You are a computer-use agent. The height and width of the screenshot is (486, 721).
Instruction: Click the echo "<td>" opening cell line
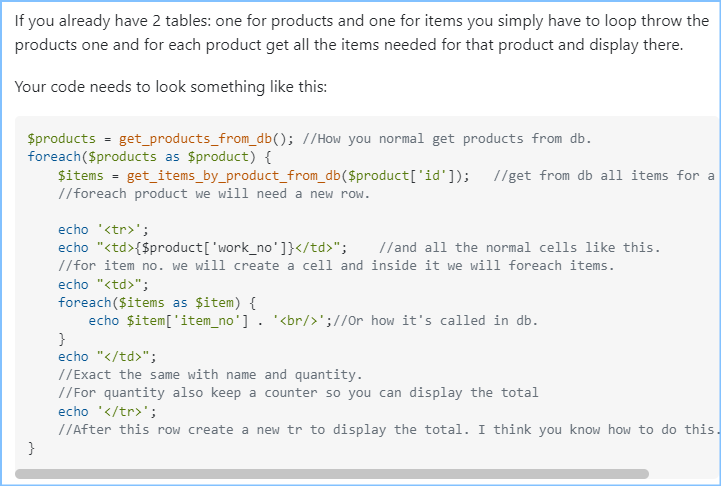103,284
